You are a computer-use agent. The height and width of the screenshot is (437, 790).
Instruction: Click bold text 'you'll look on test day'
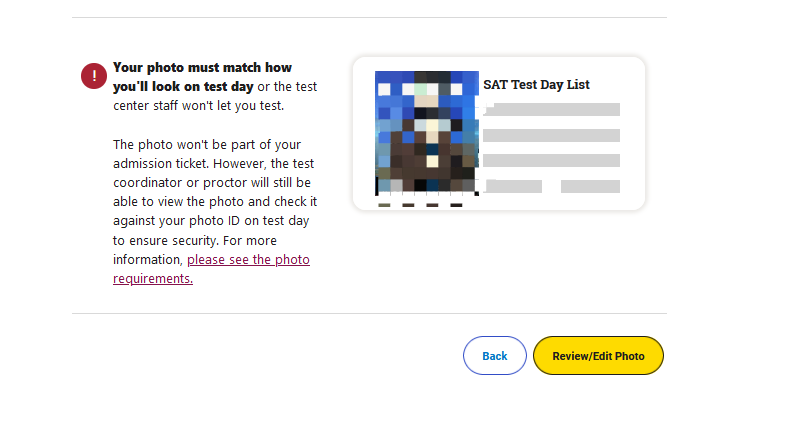click(183, 87)
